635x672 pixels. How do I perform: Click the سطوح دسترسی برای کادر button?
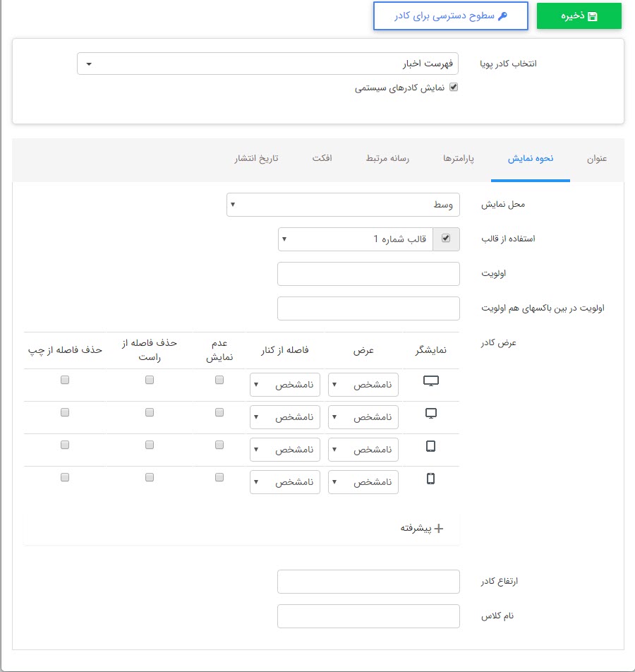click(450, 16)
